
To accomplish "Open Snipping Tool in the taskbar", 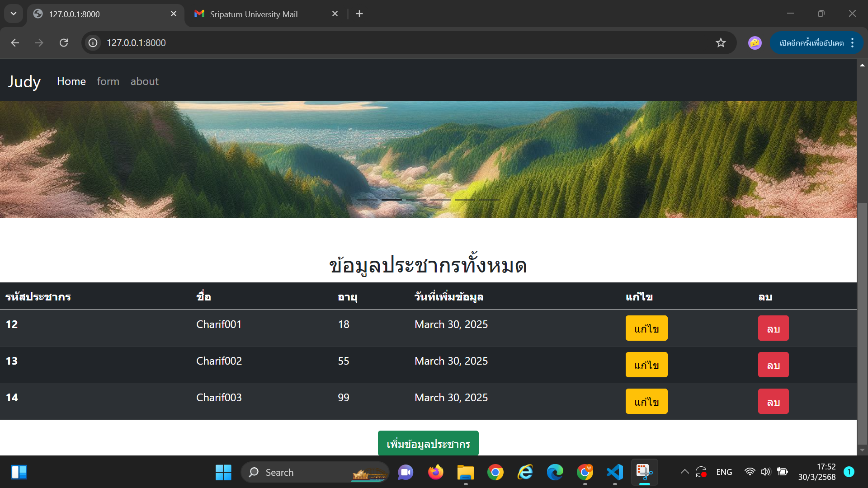I will tap(644, 472).
